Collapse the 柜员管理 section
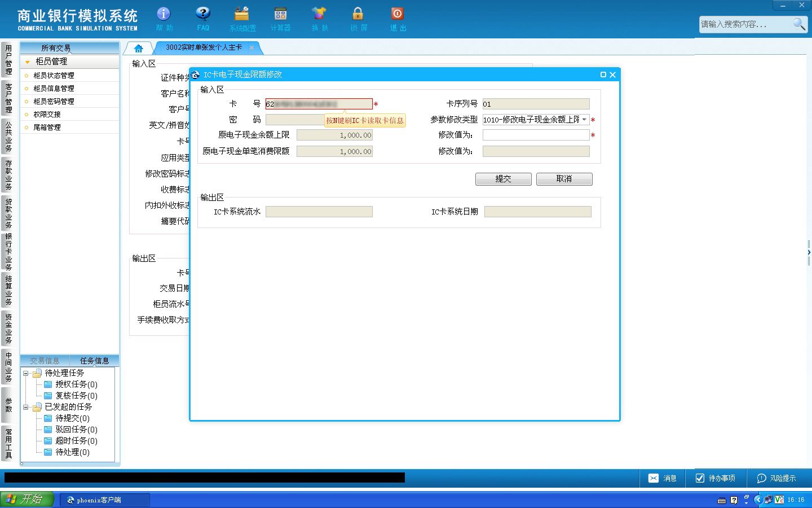 click(28, 62)
